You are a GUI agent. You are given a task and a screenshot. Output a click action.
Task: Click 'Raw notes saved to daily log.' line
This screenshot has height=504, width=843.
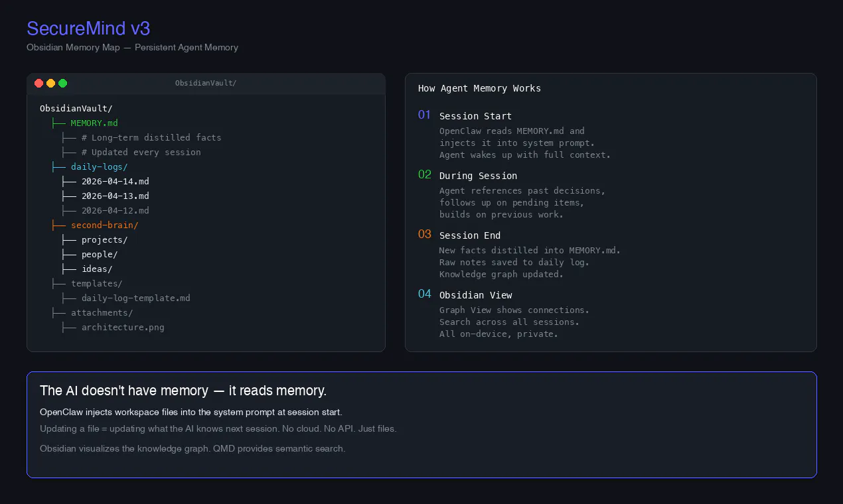514,262
